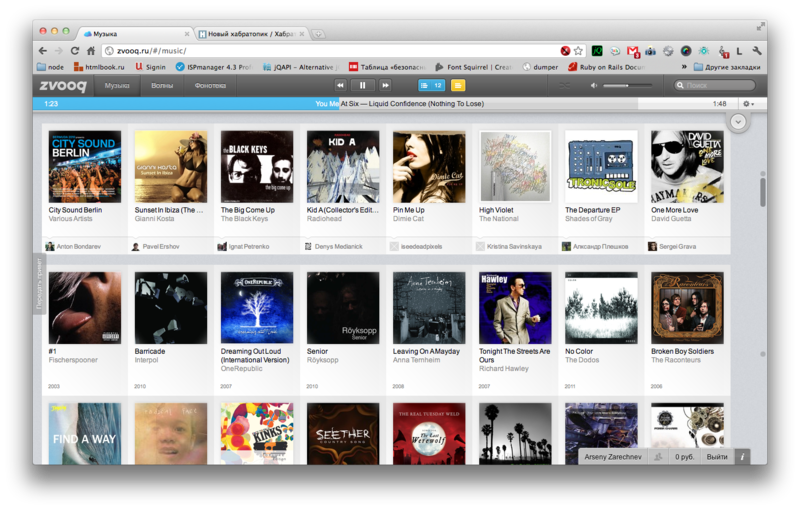800x510 pixels.
Task: Click the page vertical scrollbar handle
Action: (x=763, y=191)
